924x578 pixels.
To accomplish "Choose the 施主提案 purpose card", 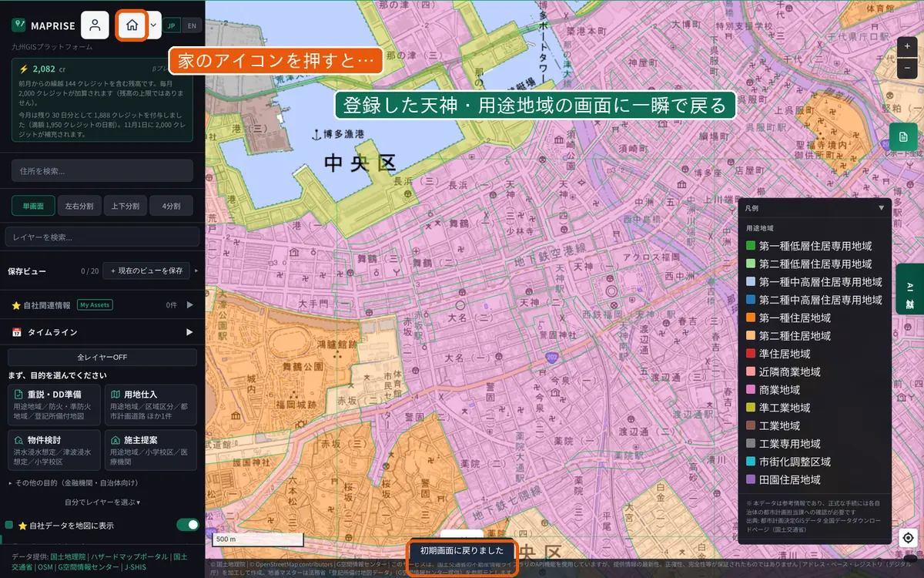I will tap(151, 450).
